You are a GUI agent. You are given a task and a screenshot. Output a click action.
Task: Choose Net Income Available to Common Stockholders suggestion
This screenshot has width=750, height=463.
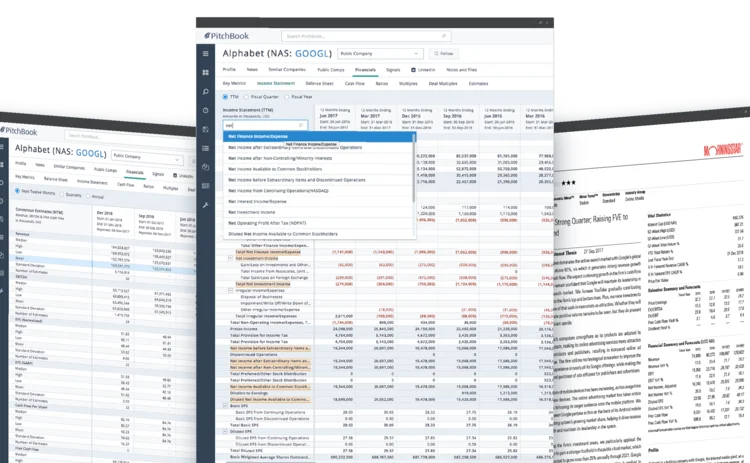click(x=318, y=169)
